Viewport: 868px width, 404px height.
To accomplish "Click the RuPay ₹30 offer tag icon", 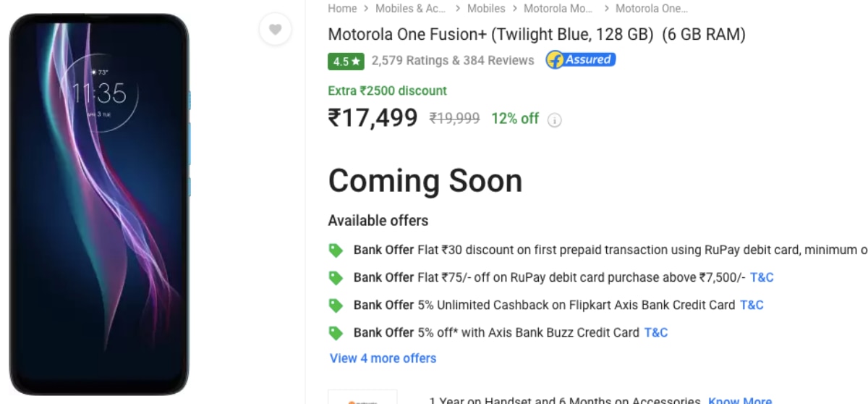I will click(x=336, y=251).
